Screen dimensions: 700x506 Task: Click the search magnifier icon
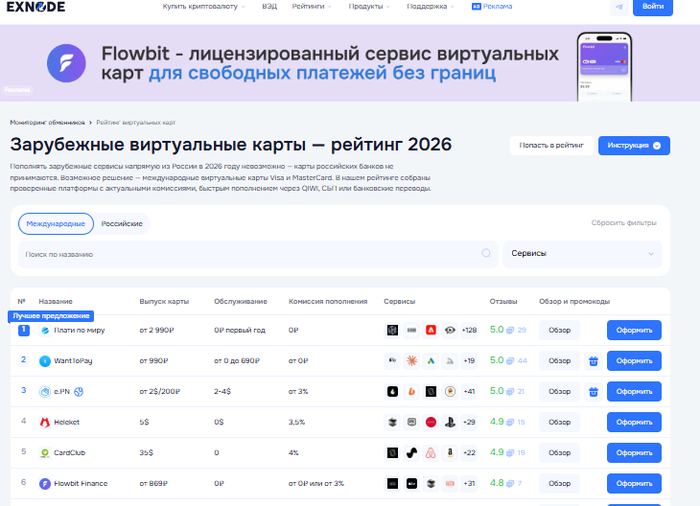(486, 254)
